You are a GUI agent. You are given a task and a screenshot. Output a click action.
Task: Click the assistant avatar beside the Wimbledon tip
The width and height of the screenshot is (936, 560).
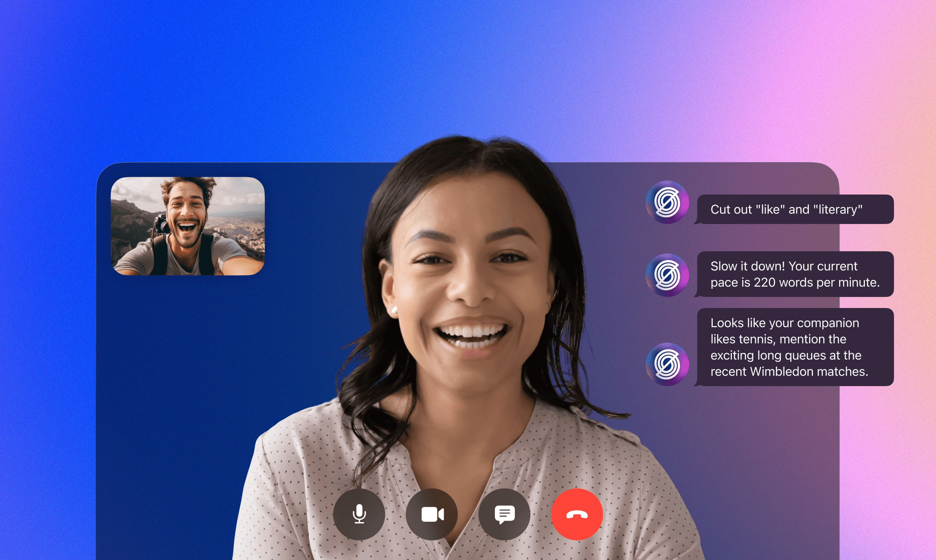(667, 364)
